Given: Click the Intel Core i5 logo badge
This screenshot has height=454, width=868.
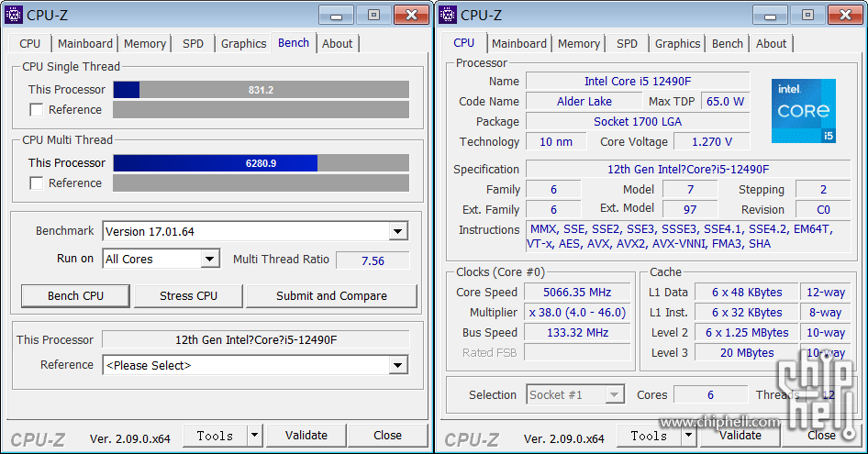Looking at the screenshot, I should (804, 111).
